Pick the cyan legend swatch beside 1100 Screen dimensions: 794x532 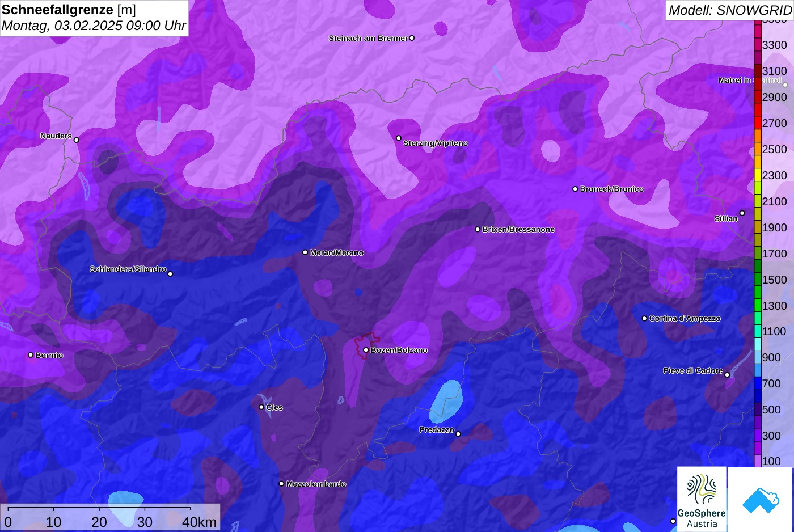pyautogui.click(x=757, y=332)
